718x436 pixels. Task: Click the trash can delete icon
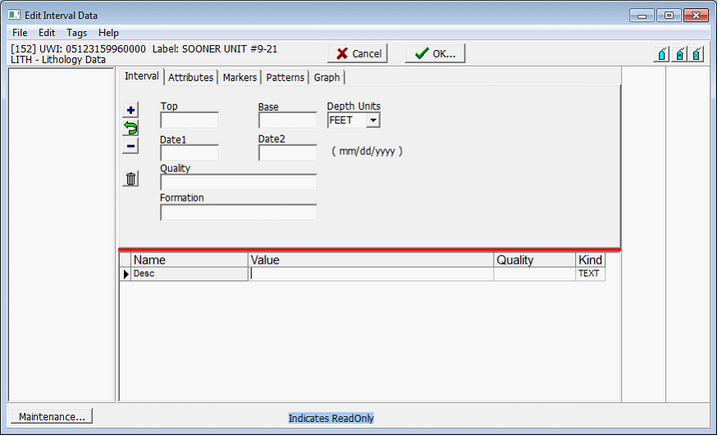tap(131, 179)
